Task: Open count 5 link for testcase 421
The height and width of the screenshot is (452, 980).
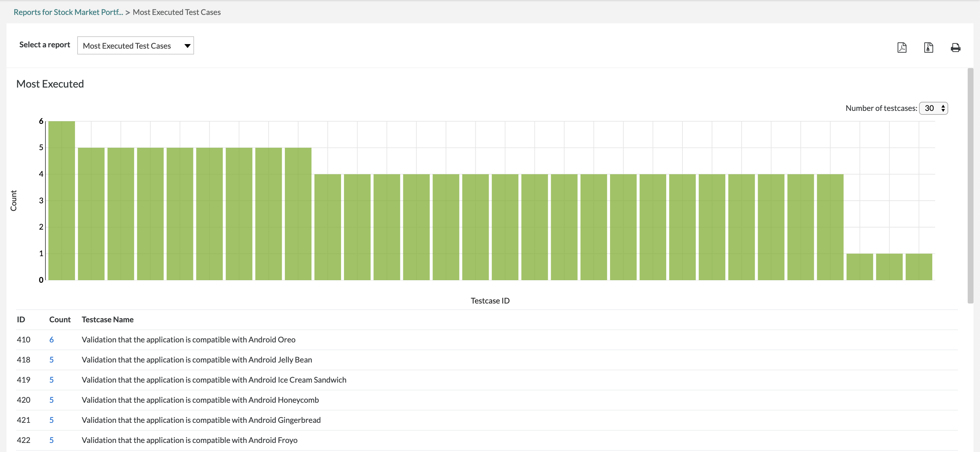Action: coord(51,420)
